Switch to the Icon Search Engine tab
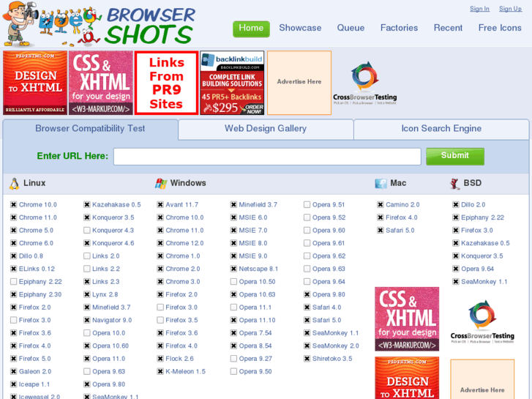This screenshot has height=399, width=532. 441,129
